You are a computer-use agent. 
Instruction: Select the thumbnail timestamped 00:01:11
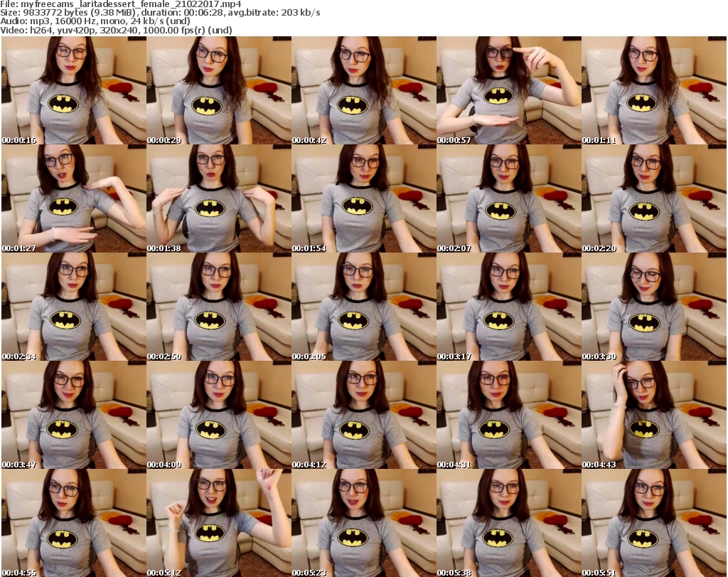click(x=654, y=90)
